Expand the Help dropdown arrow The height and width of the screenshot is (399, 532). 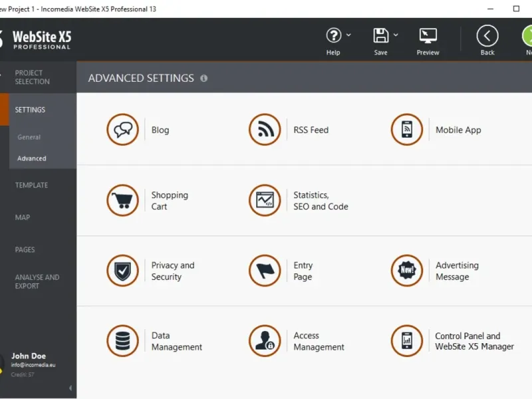(348, 35)
